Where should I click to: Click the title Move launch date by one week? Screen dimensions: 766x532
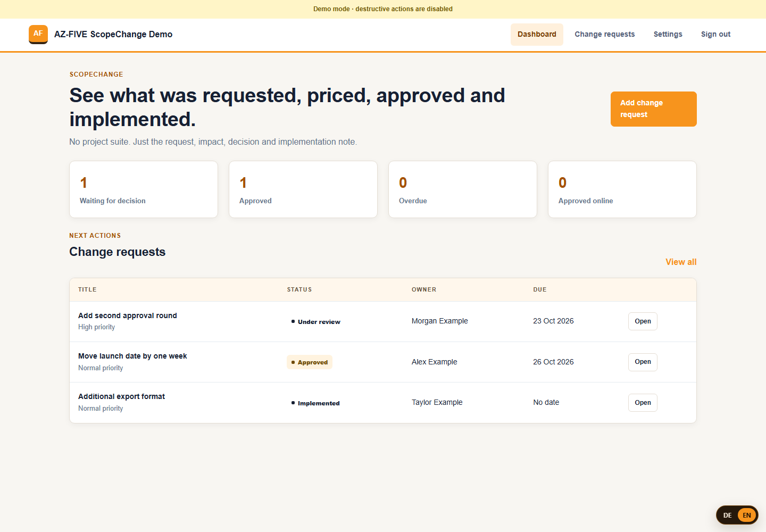tap(132, 356)
